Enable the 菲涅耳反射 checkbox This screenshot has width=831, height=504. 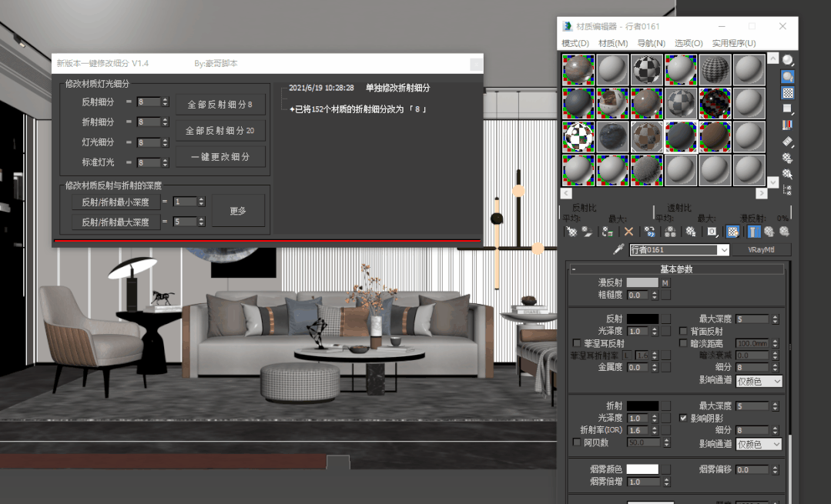coord(577,343)
